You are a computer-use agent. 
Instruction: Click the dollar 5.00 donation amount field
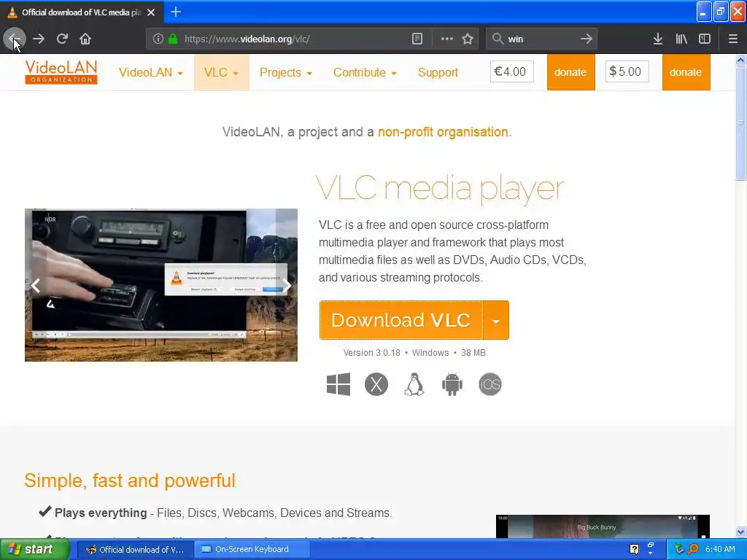pyautogui.click(x=627, y=71)
